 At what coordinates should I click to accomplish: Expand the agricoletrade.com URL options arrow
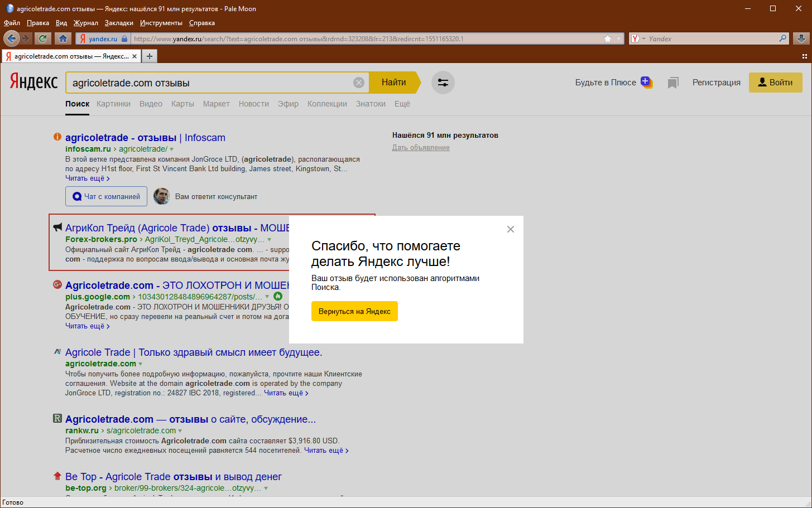(141, 364)
